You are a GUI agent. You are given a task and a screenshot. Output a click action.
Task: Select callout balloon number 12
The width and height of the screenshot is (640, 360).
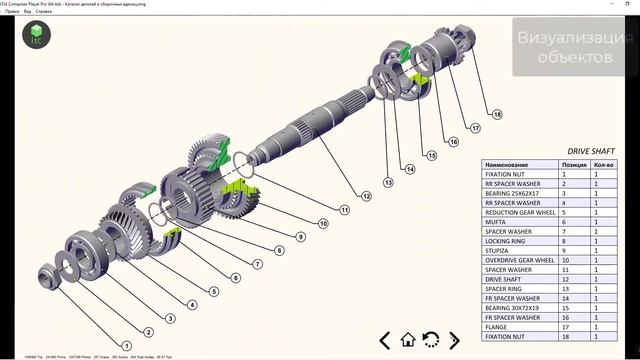click(x=367, y=196)
